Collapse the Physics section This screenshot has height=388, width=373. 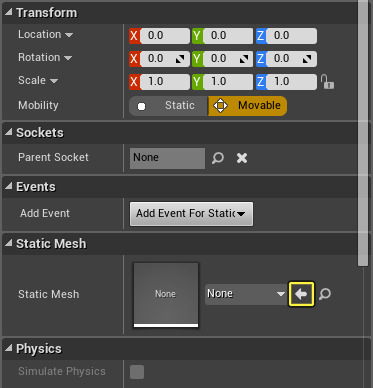[x=9, y=348]
